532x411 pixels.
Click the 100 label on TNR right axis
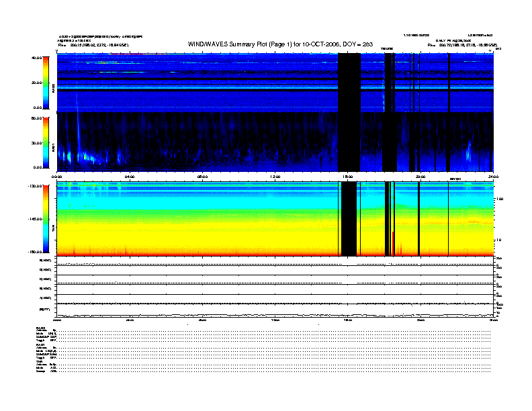pos(500,199)
